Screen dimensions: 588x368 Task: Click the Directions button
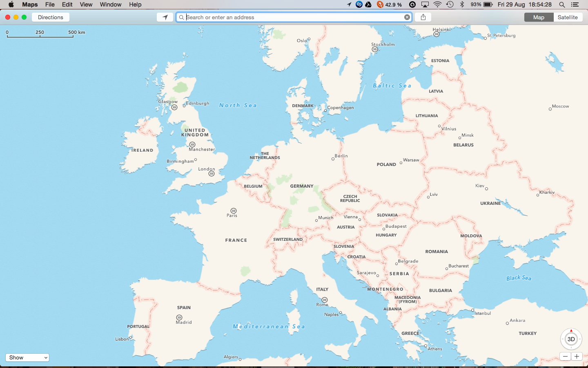pos(50,17)
